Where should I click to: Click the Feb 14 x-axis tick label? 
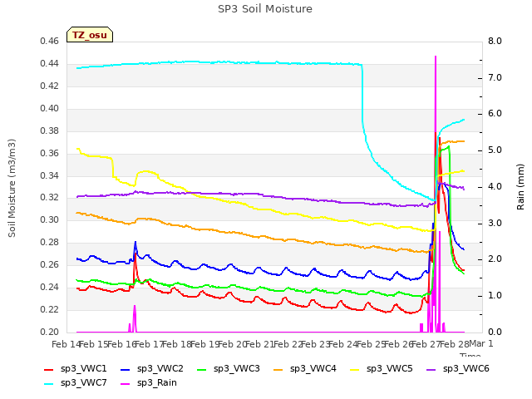[65, 344]
